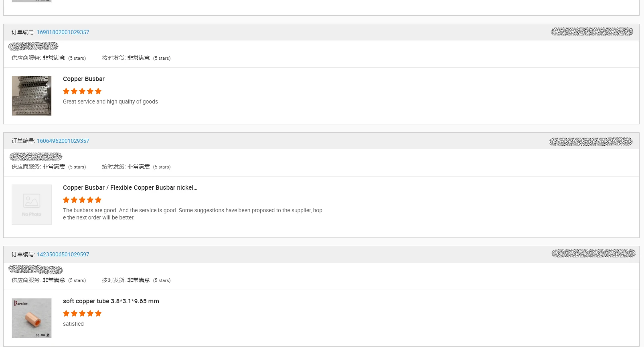Click the 'The busbars are good' review text
Viewport: 644px width, 347px height.
tap(192, 214)
